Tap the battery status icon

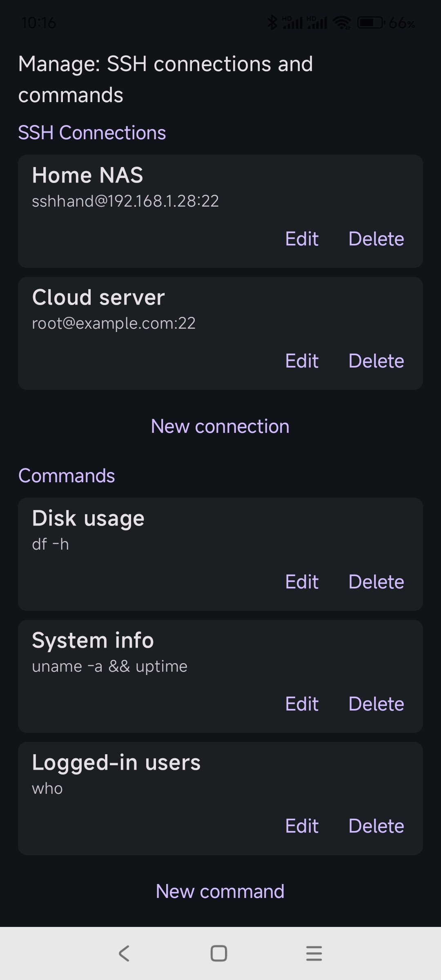(371, 23)
